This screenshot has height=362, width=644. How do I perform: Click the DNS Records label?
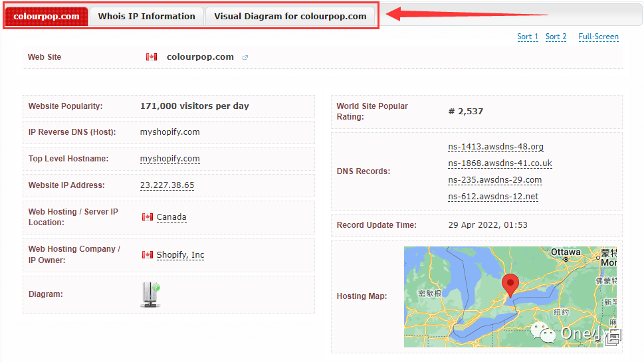click(x=364, y=171)
